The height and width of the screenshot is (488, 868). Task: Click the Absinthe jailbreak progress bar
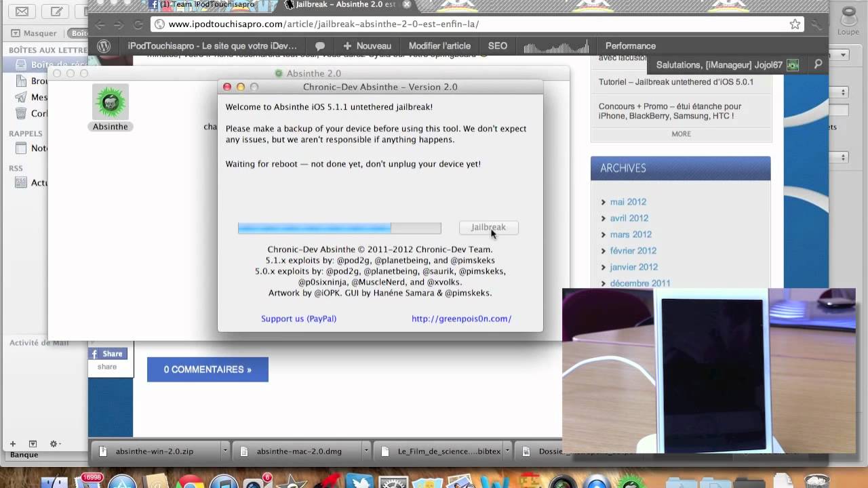tap(339, 228)
